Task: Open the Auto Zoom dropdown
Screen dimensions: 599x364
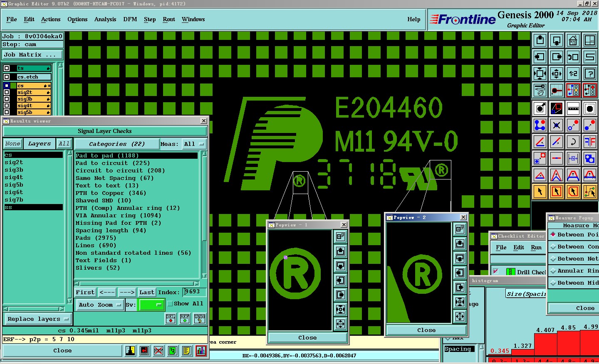Action: (x=100, y=305)
